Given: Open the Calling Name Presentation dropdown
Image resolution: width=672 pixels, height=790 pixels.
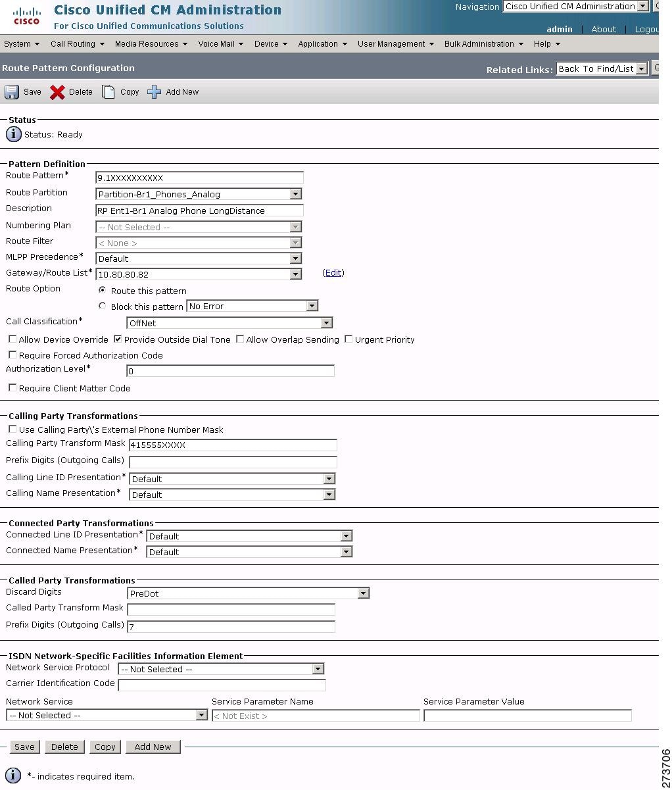Looking at the screenshot, I should point(232,495).
